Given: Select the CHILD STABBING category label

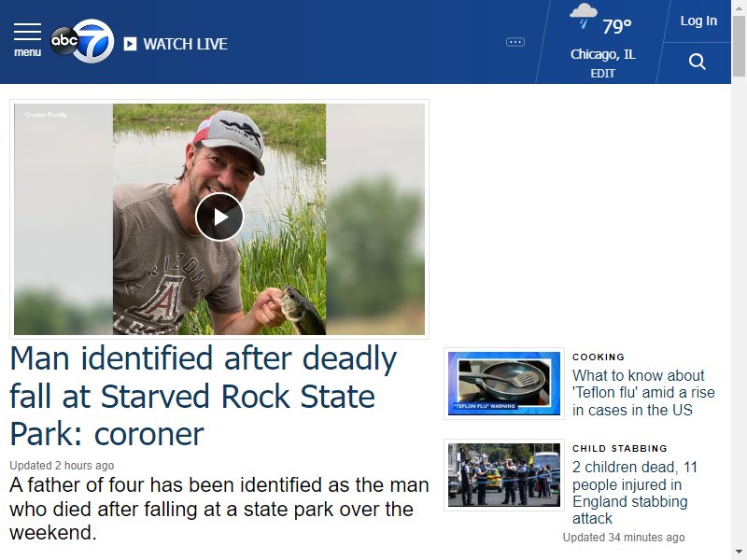Looking at the screenshot, I should point(620,449).
